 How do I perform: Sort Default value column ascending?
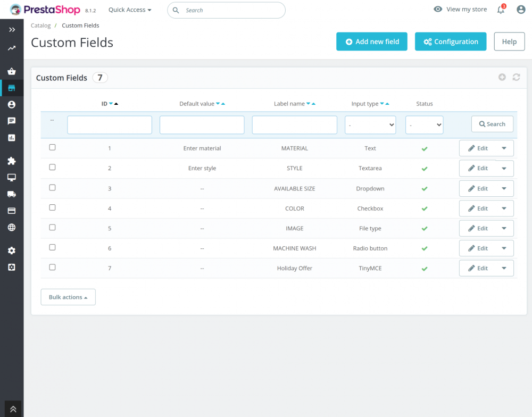pos(223,104)
